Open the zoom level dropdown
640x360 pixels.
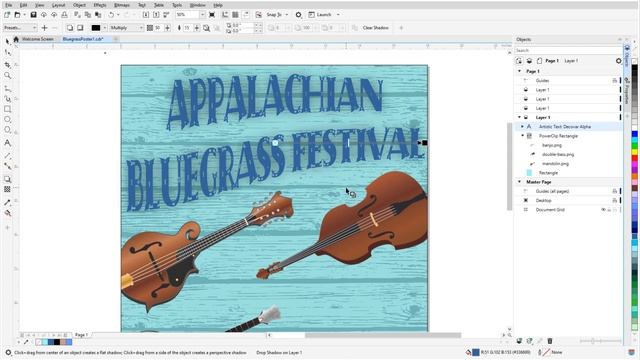202,15
